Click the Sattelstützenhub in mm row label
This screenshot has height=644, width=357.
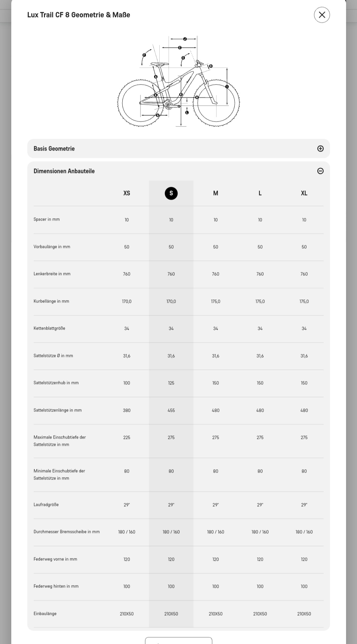click(x=56, y=383)
